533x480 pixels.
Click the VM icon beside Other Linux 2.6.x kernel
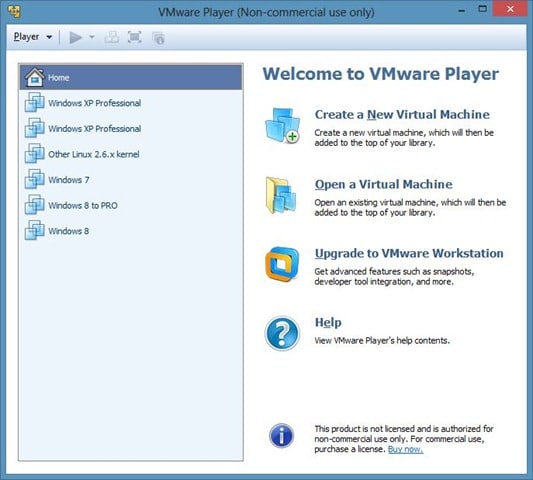[x=34, y=153]
